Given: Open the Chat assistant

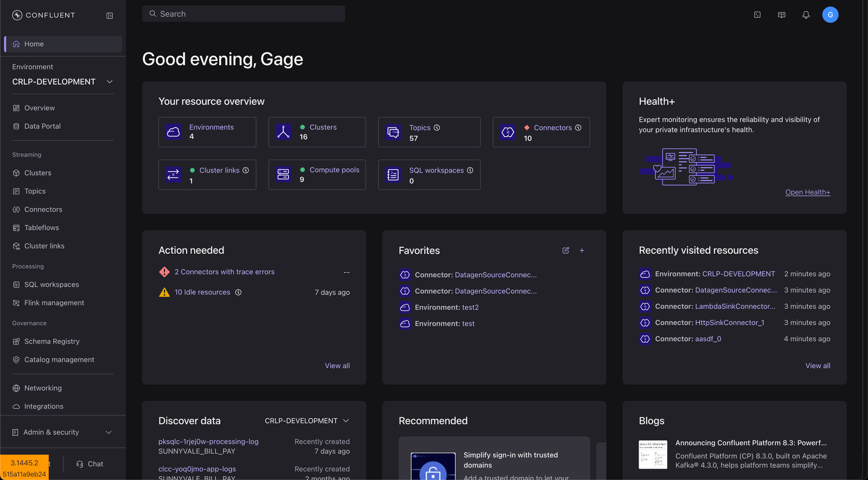Looking at the screenshot, I should coord(90,464).
